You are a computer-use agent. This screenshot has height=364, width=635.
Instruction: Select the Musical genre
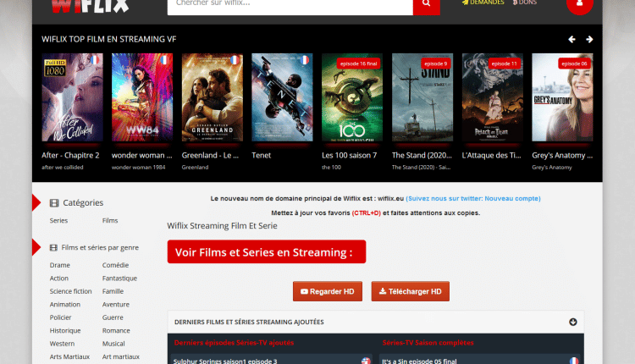[113, 344]
